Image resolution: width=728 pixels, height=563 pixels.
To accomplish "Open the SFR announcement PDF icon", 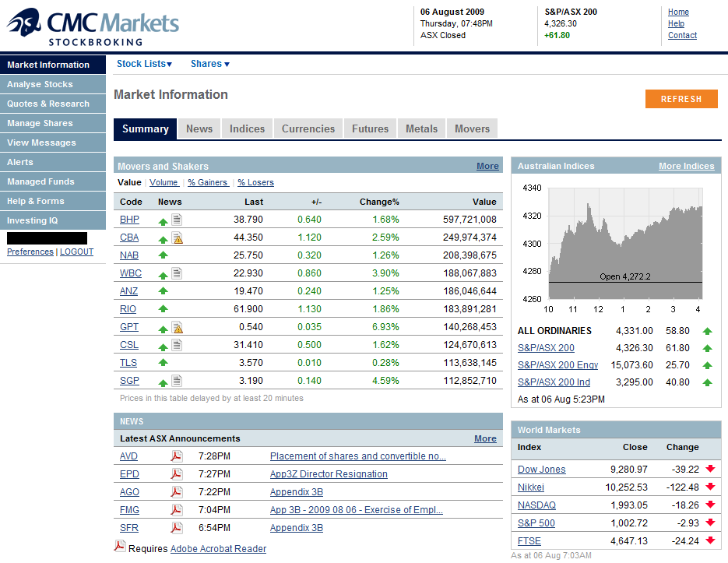I will [x=176, y=528].
